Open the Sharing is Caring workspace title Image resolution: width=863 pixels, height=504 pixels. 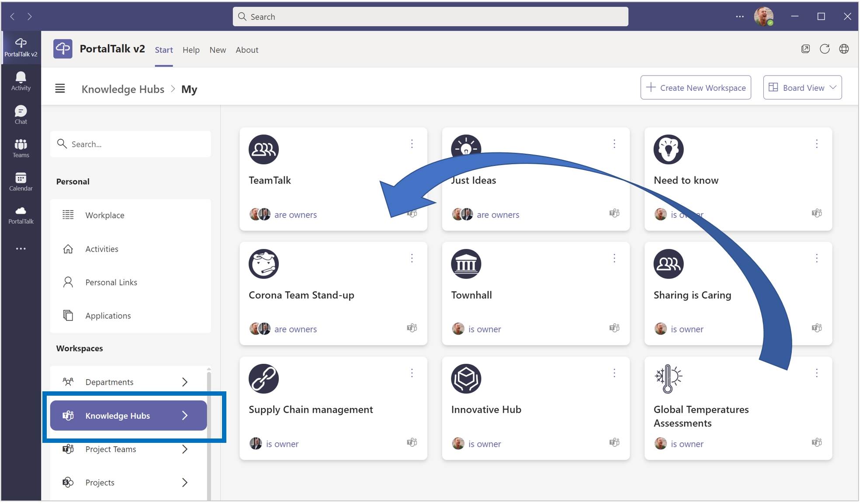[692, 295]
